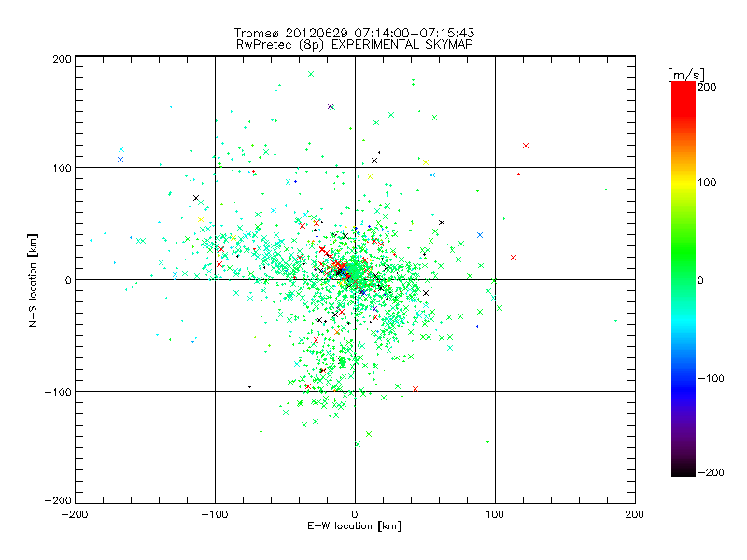Viewport: 747px width, 560px height.
Task: Click the colorbar label '-200' at bottom
Action: click(x=711, y=472)
